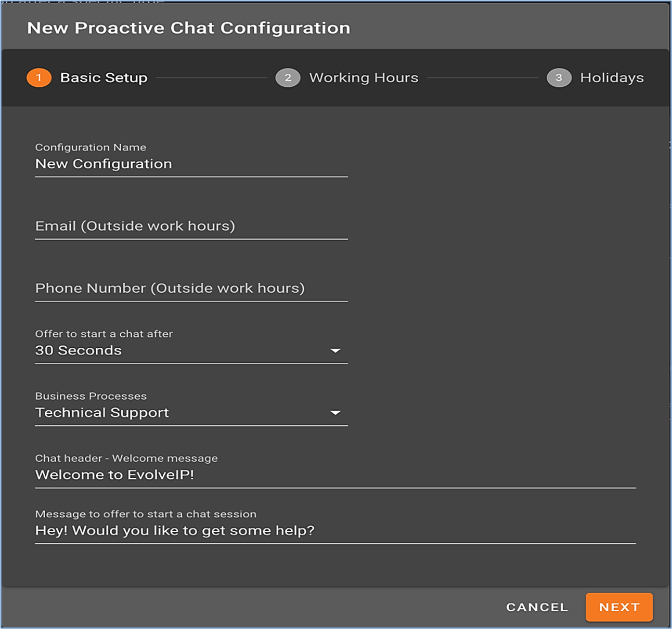The height and width of the screenshot is (629, 672).
Task: Select the Basic Setup step label
Action: 104,78
